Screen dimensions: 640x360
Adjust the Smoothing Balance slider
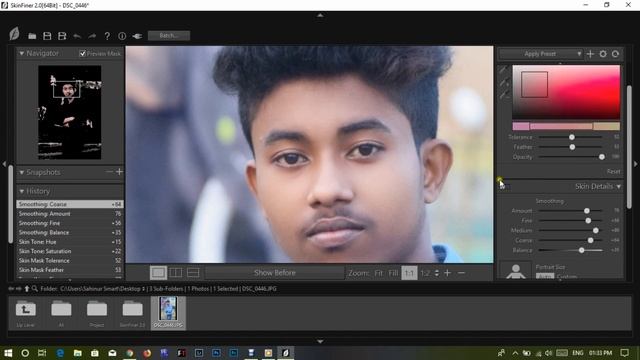coord(582,250)
